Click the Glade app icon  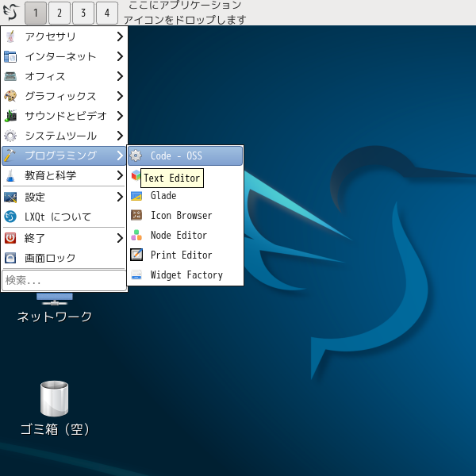click(x=136, y=196)
